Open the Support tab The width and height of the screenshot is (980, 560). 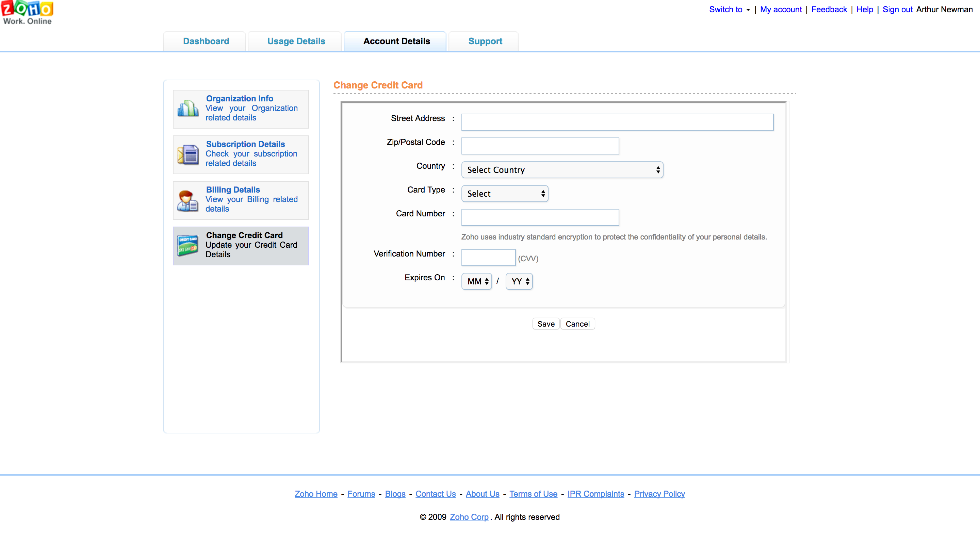pos(485,41)
